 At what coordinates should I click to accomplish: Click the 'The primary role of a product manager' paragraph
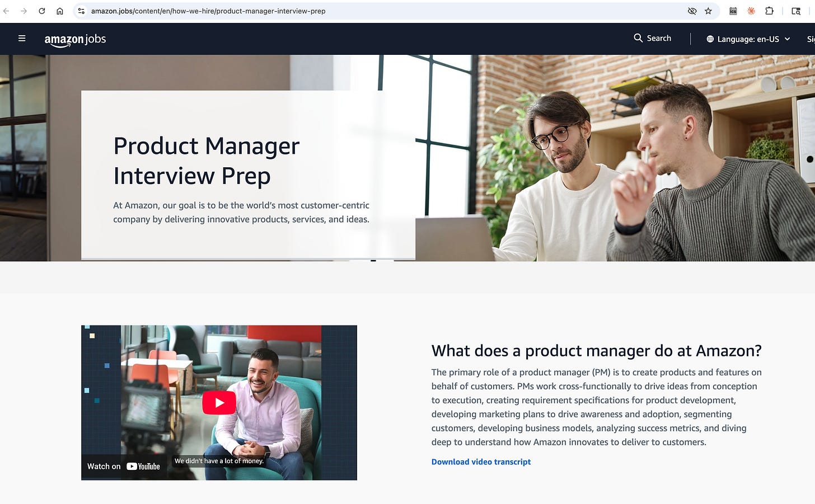[597, 407]
